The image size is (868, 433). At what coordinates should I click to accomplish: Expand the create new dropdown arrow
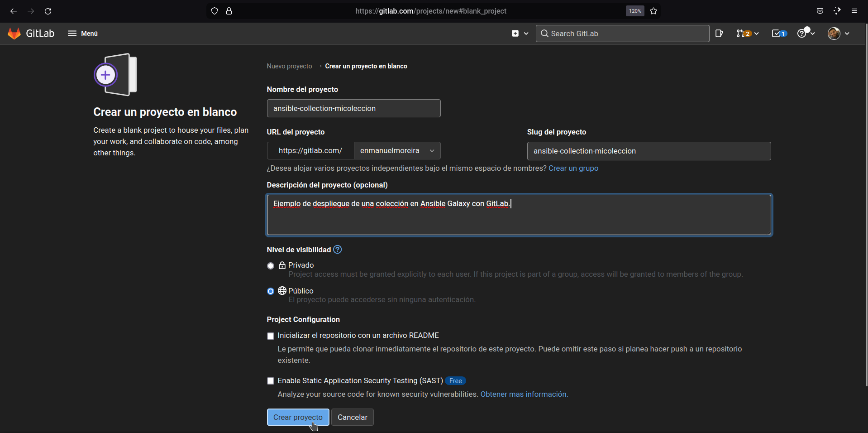point(526,34)
